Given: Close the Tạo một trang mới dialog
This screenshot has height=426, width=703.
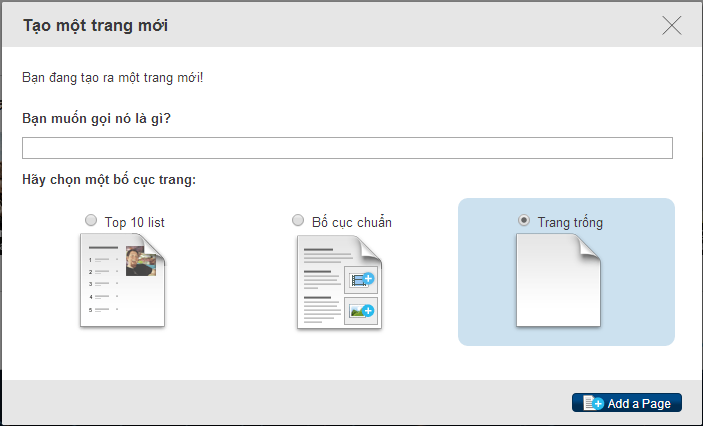Looking at the screenshot, I should tap(671, 25).
